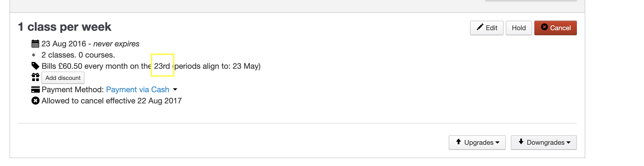Click the pencil icon on the Edit button

point(480,27)
